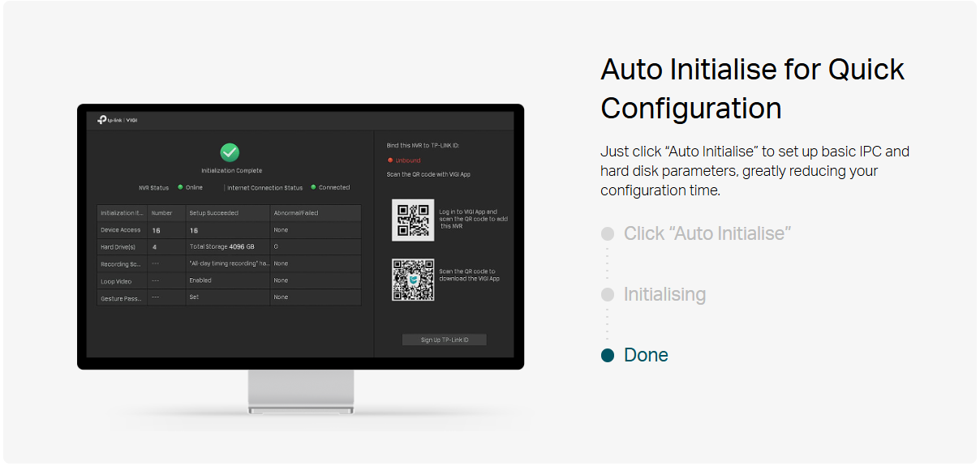Screen dimensions: 980x466
Task: Click the "Initialization It..." column header
Action: click(x=122, y=213)
